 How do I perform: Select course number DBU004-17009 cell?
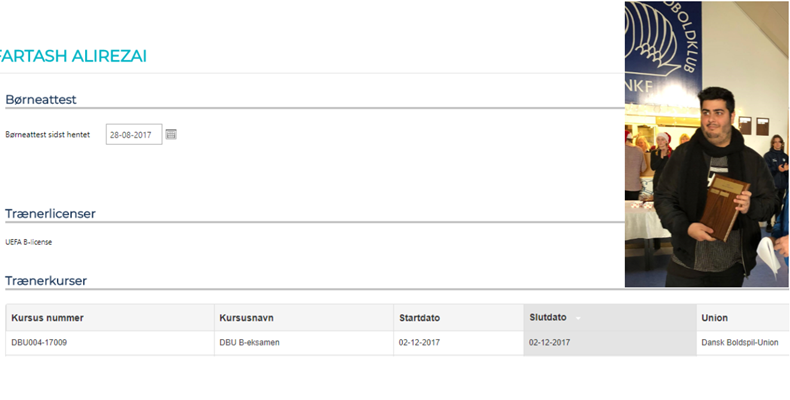(39, 343)
